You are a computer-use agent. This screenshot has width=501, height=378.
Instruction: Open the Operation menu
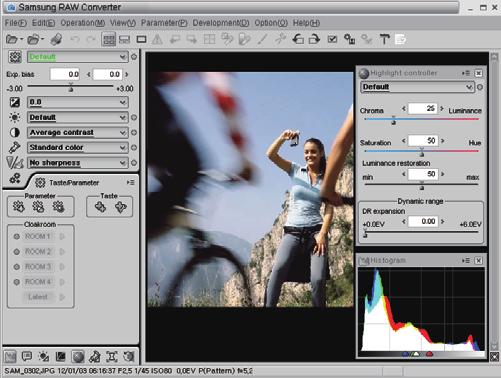pyautogui.click(x=83, y=23)
